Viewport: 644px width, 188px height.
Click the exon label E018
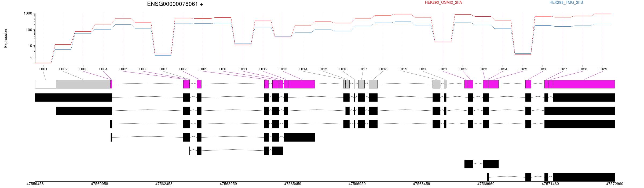(x=383, y=69)
